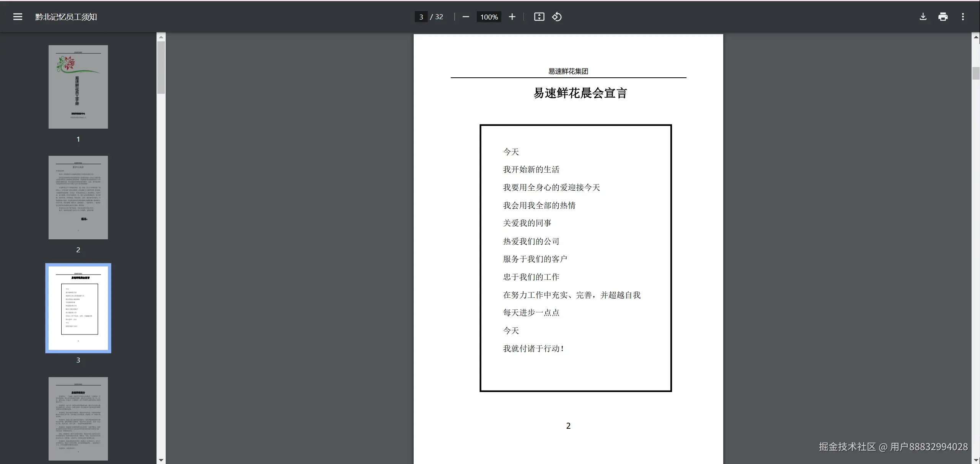The image size is (980, 464).
Task: Open page 2 thumbnail
Action: tap(78, 198)
